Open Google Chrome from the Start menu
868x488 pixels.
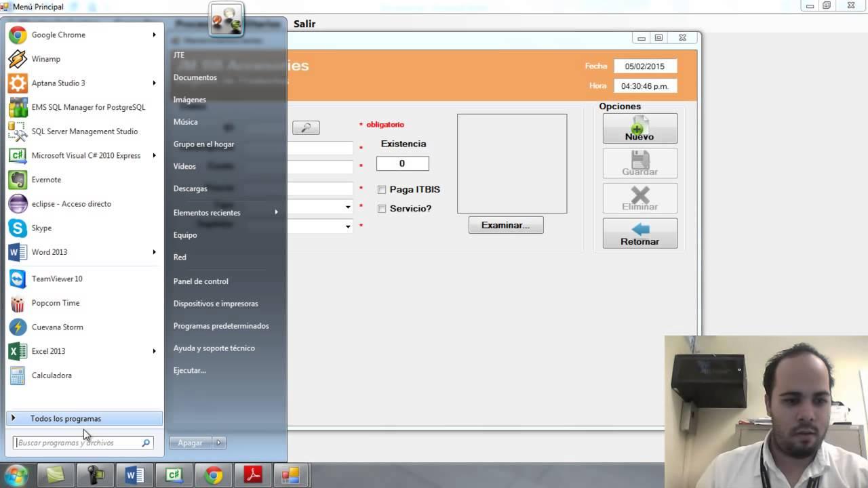pos(58,35)
